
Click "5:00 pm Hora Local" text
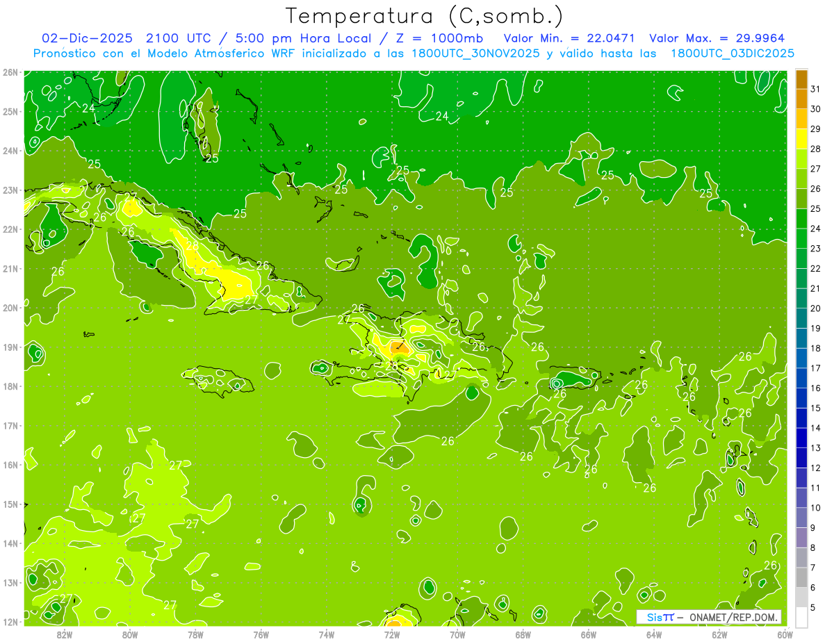[x=304, y=38]
